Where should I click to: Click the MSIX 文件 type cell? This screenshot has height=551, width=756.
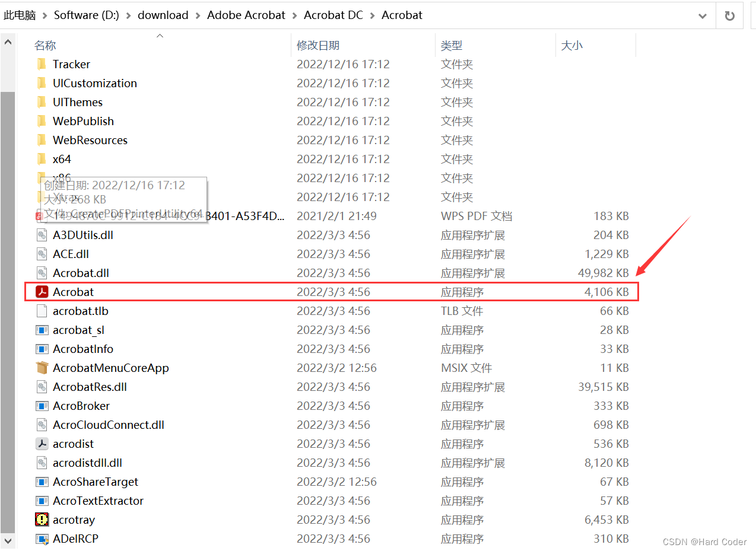[x=466, y=368]
